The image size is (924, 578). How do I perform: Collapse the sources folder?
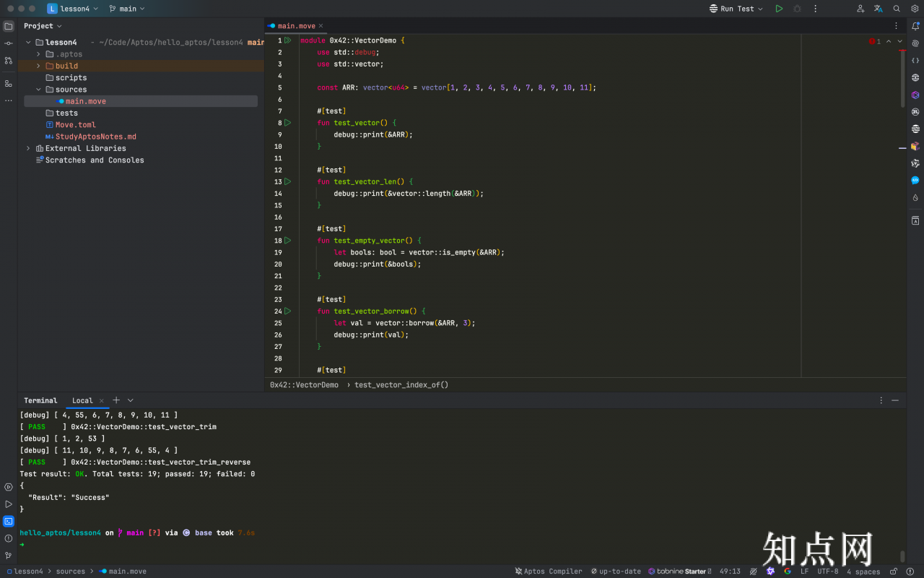(38, 90)
